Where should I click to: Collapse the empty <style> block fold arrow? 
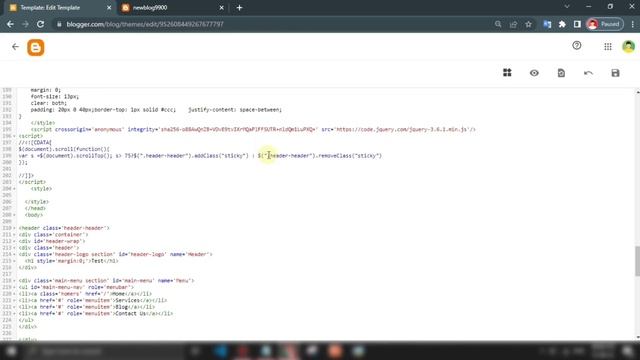[x=14, y=189]
